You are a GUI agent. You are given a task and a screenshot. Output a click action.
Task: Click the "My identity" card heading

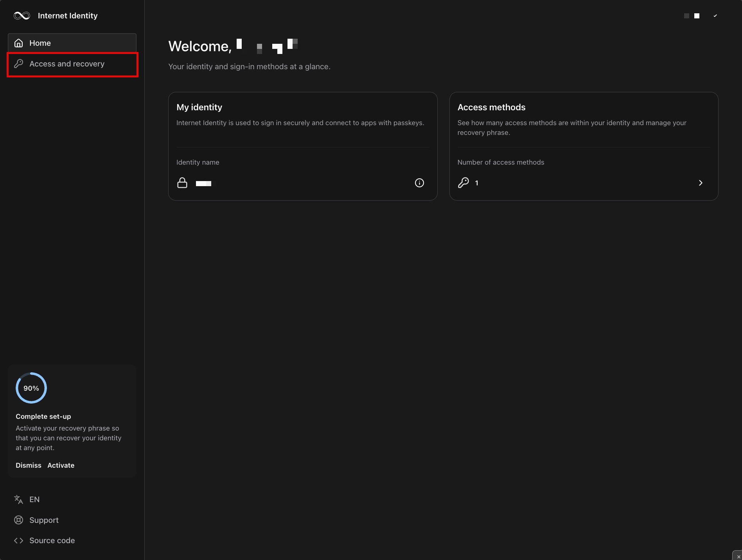click(x=199, y=107)
